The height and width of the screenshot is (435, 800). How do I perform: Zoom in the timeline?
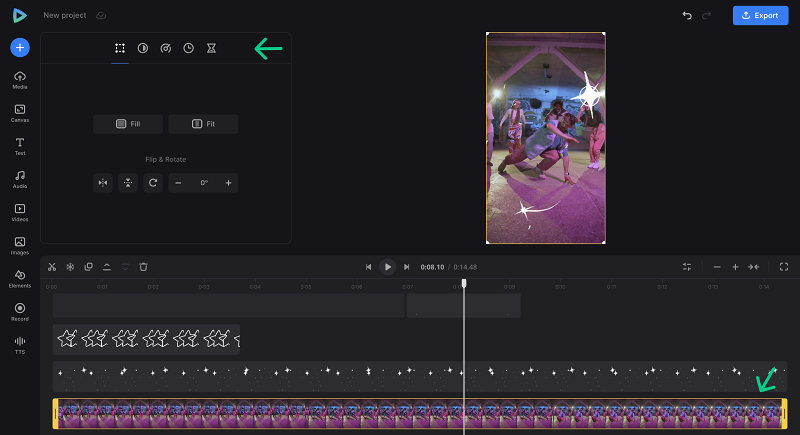735,267
